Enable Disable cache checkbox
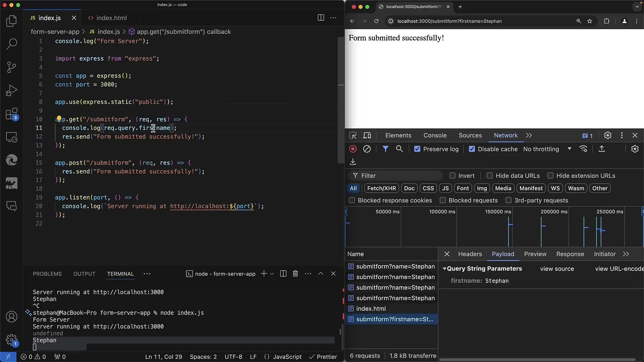Viewport: 644px width, 362px height. (x=472, y=149)
